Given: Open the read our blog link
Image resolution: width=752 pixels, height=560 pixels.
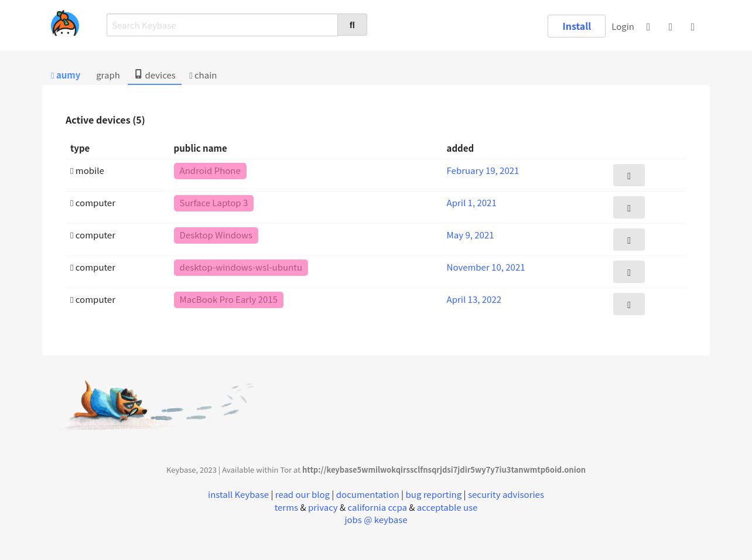Looking at the screenshot, I should click(302, 494).
